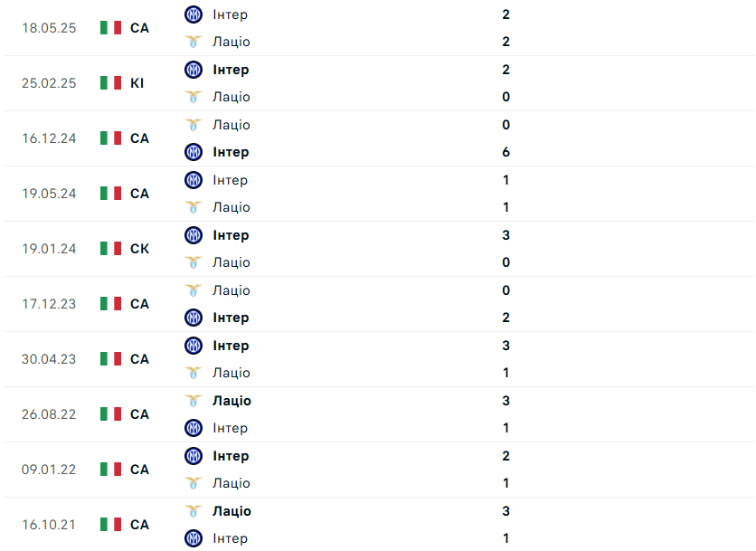
Task: Click the СА league label on 09.01.22
Action: click(139, 470)
